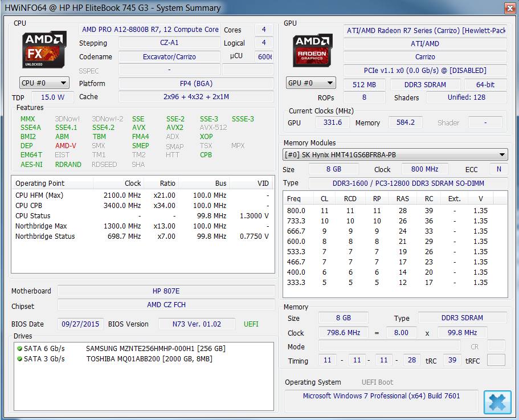
Task: Expand the SK Hynix memory module dropdown
Action: click(395, 154)
